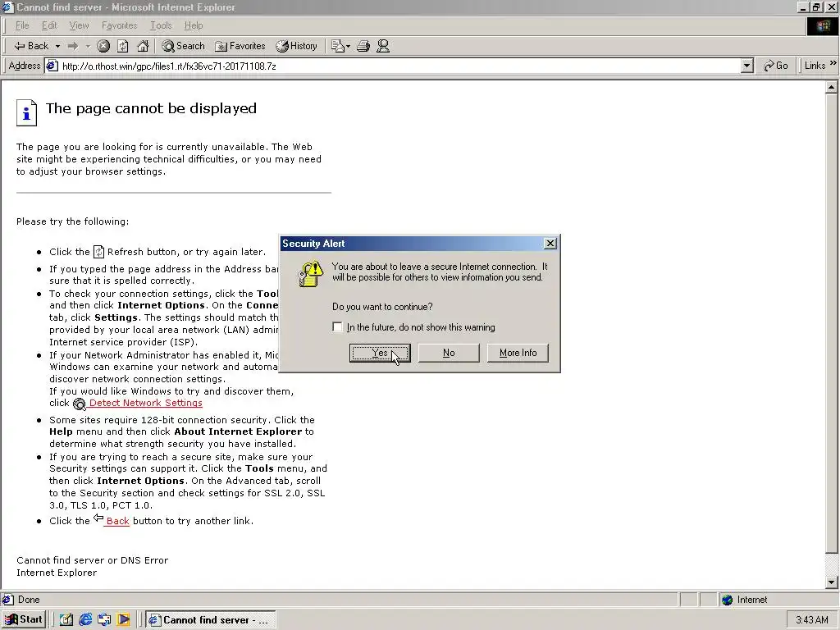Viewport: 840px width, 630px height.
Task: Click the IE icon in title bar
Action: pyautogui.click(x=7, y=7)
